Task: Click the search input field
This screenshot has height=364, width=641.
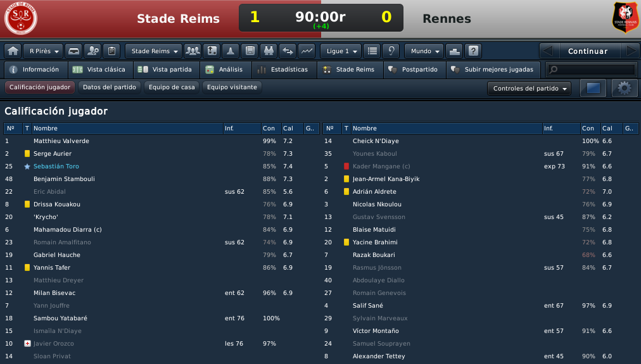Action: (x=592, y=70)
